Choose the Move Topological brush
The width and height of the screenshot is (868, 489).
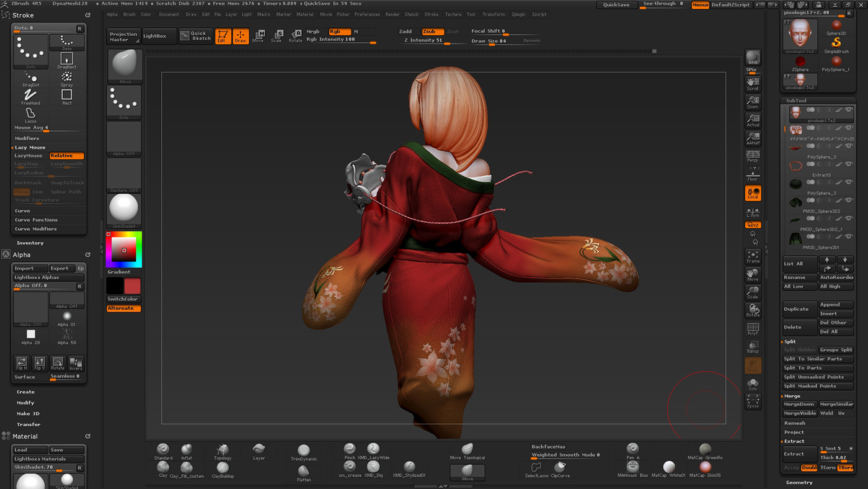(467, 452)
